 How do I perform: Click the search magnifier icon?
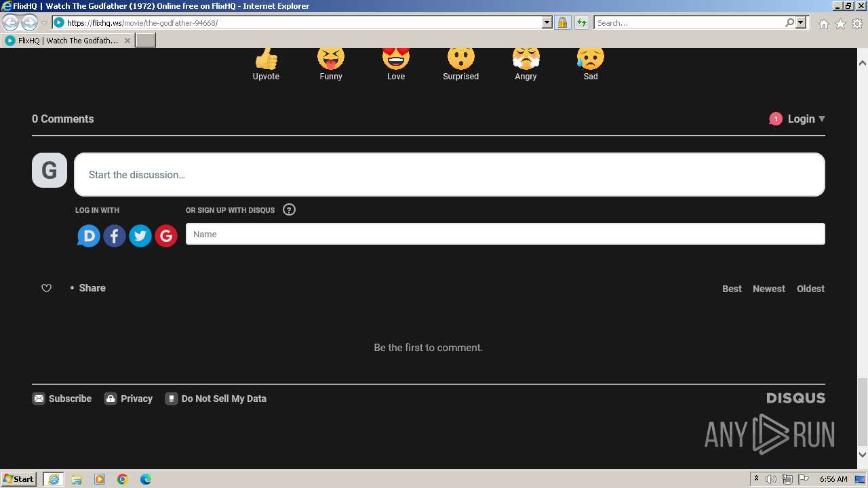789,22
